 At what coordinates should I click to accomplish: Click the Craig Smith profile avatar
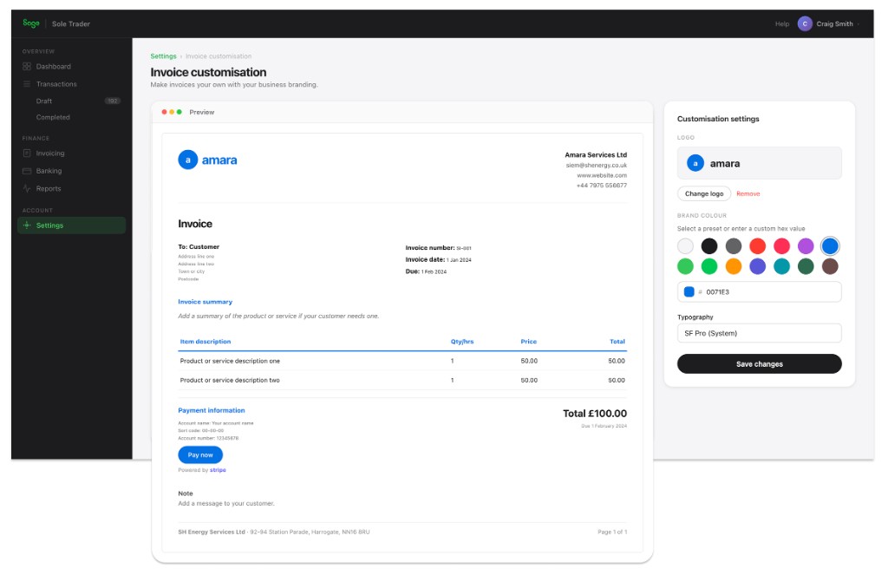pyautogui.click(x=805, y=23)
